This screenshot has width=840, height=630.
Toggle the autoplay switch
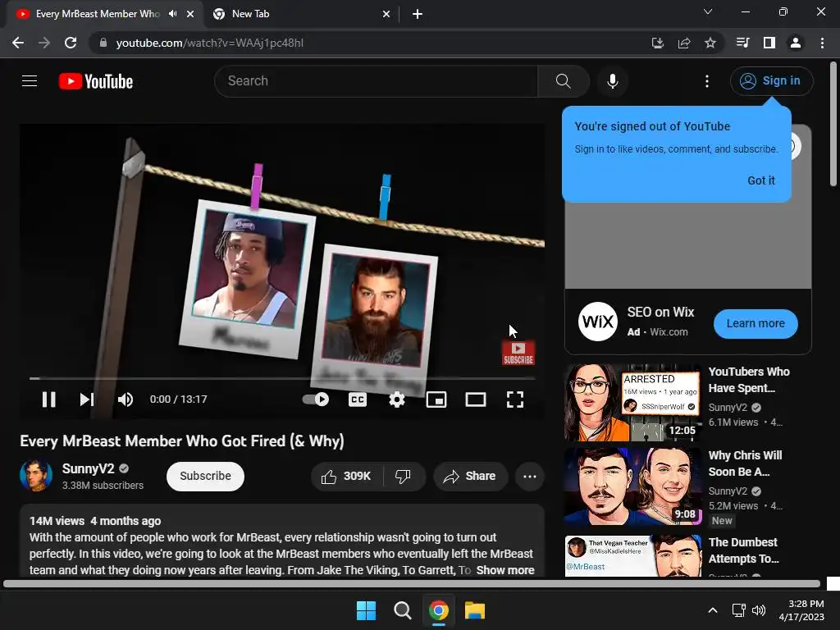pyautogui.click(x=316, y=399)
